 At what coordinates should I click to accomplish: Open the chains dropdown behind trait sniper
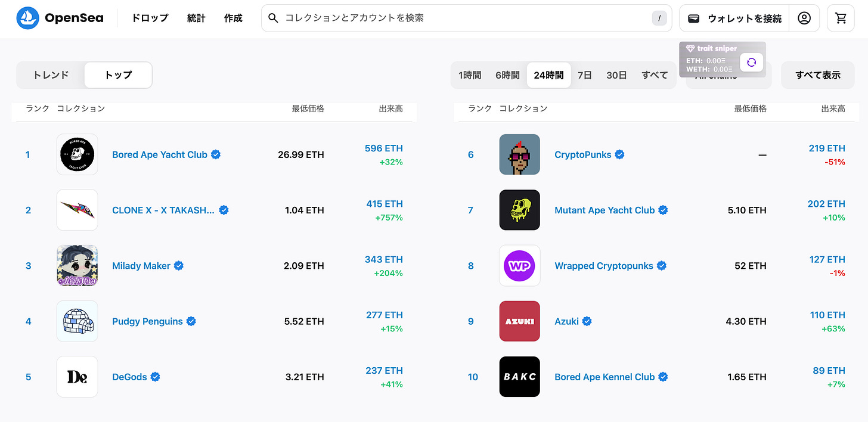[729, 75]
